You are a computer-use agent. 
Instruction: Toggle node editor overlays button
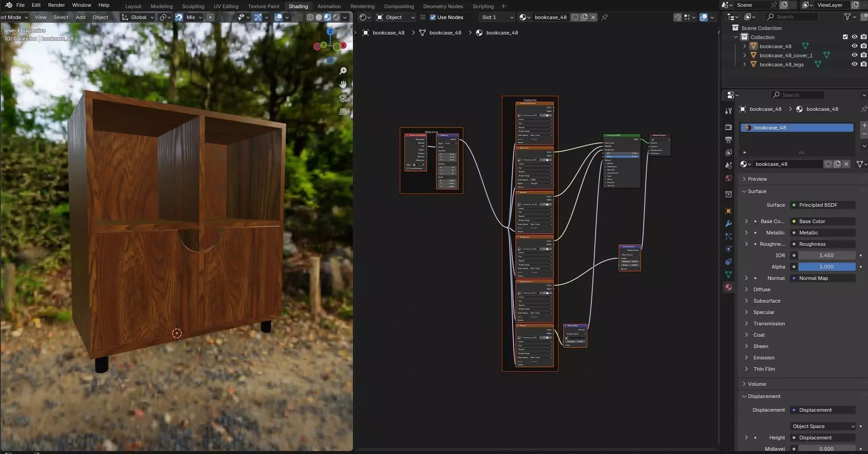coord(704,17)
